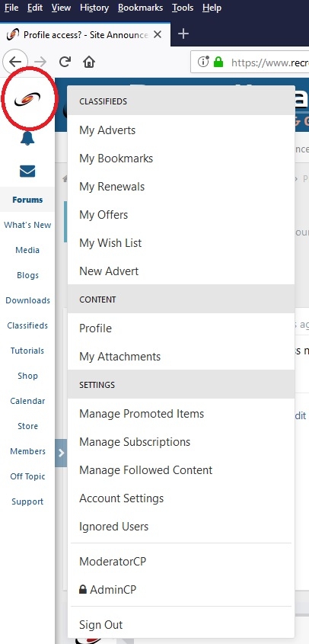The width and height of the screenshot is (309, 644).
Task: Click the green padlock security icon
Action: click(218, 62)
